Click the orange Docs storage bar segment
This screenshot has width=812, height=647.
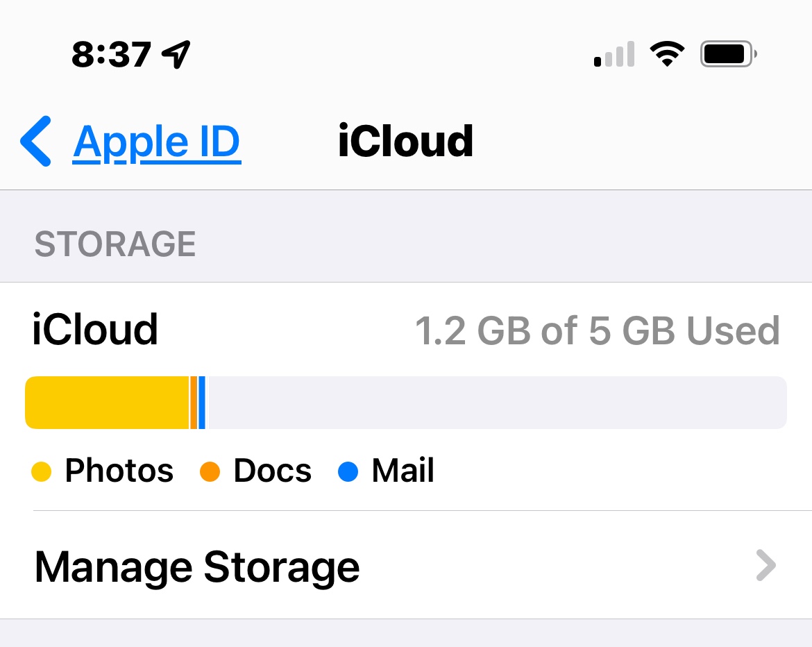pyautogui.click(x=194, y=403)
